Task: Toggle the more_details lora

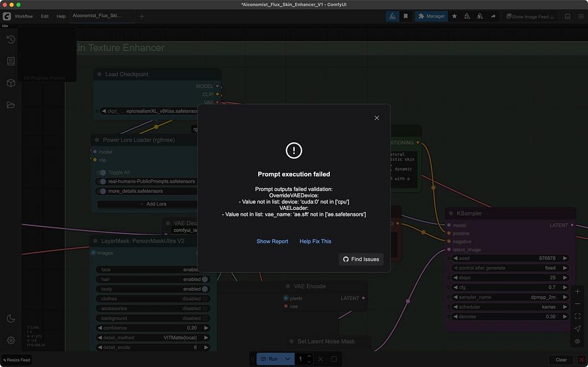Action: [102, 191]
